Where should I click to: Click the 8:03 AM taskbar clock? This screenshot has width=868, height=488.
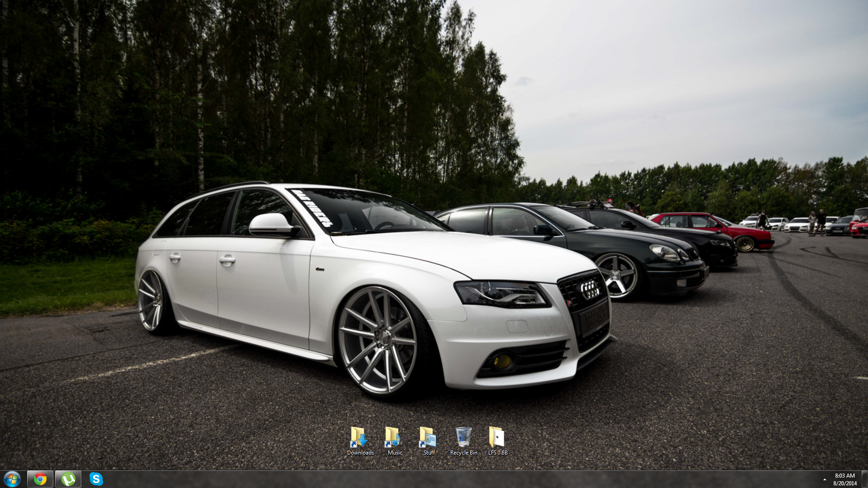pos(844,476)
